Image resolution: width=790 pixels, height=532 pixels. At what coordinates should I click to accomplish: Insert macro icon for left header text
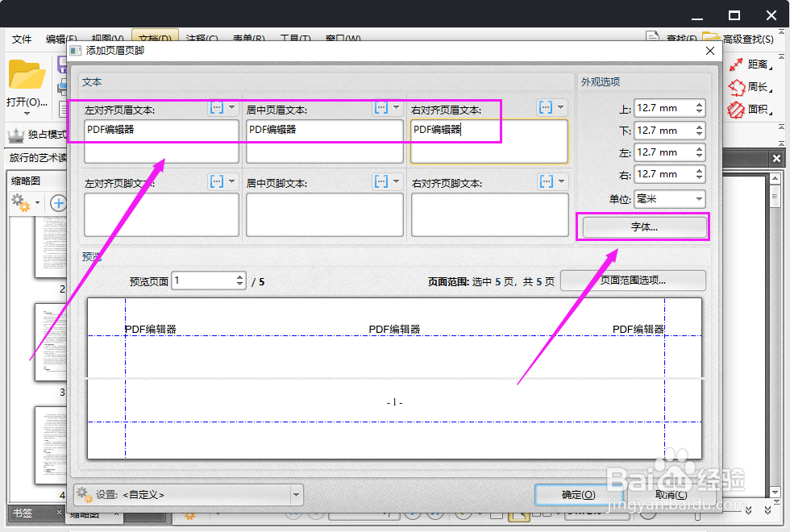[x=217, y=107]
